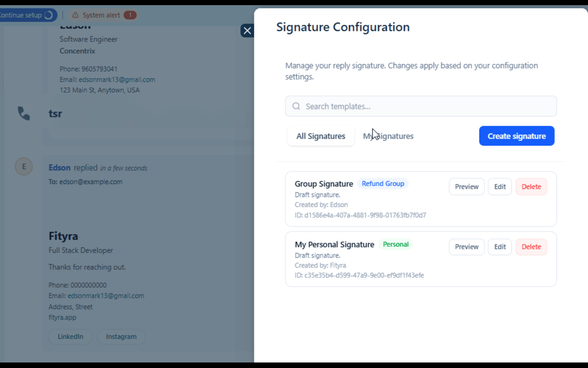This screenshot has width=588, height=368.
Task: Click the Create signature button
Action: click(516, 136)
